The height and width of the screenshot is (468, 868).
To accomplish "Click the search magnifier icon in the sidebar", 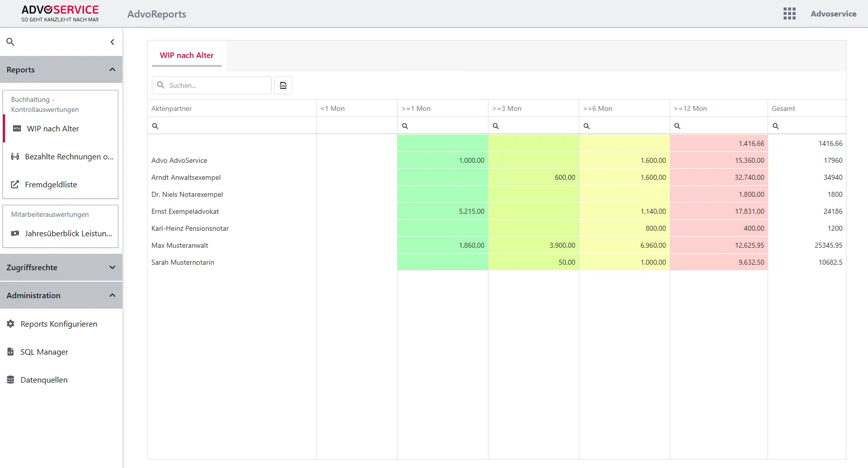I will click(x=10, y=41).
